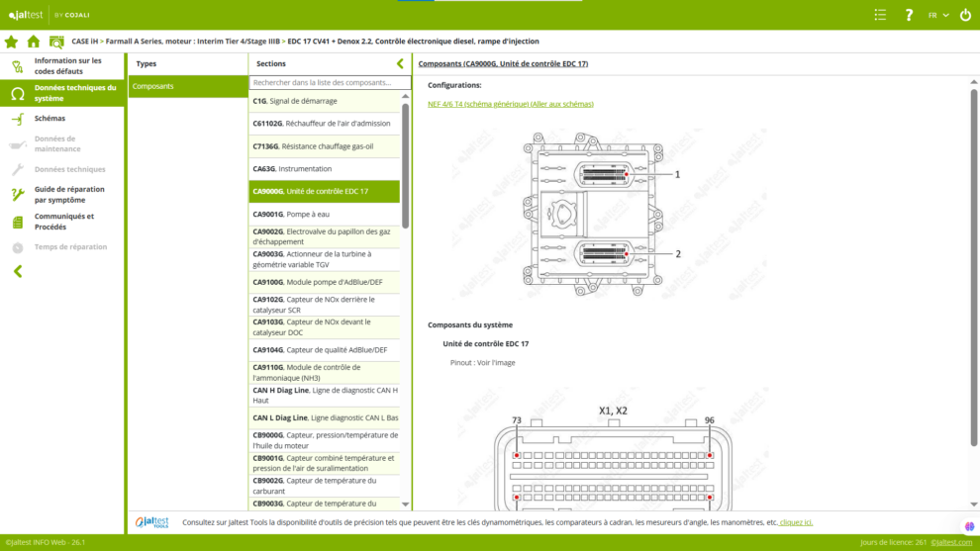This screenshot has height=551, width=980.
Task: Open @jaltest.com footer link
Action: [952, 542]
